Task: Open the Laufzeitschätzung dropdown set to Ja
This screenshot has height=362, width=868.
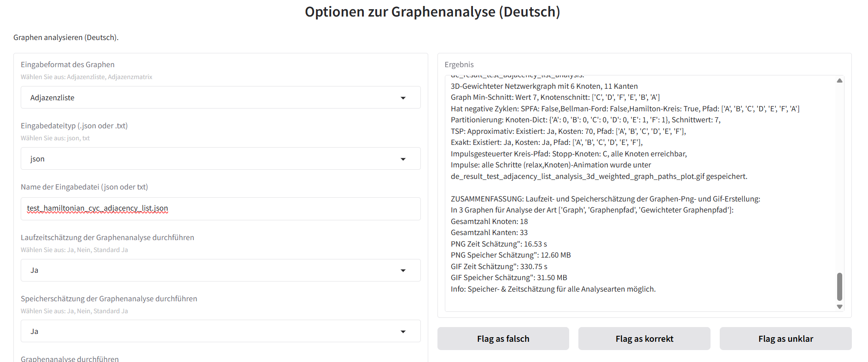Action: [x=221, y=270]
